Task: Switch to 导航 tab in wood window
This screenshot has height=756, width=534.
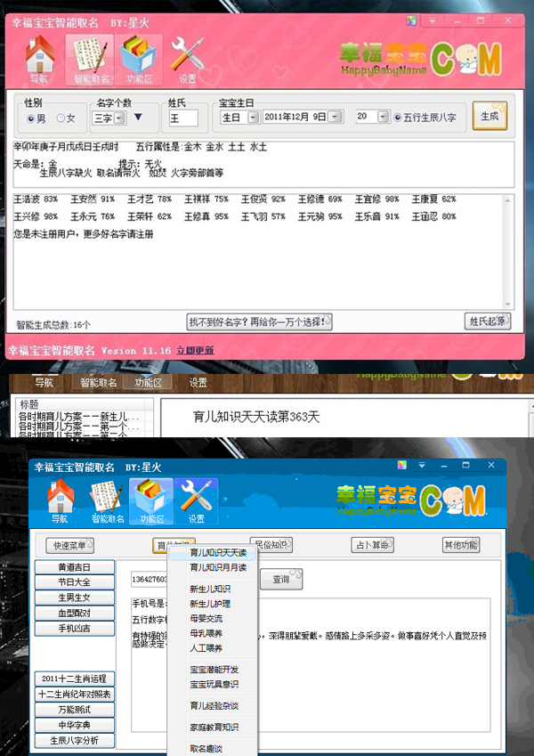Action: click(44, 383)
